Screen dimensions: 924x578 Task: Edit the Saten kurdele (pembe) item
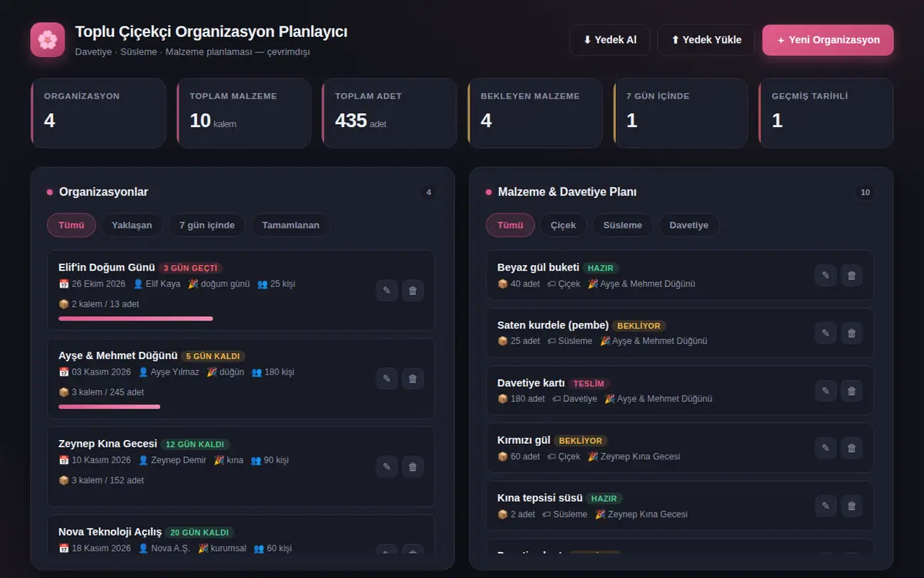(825, 333)
